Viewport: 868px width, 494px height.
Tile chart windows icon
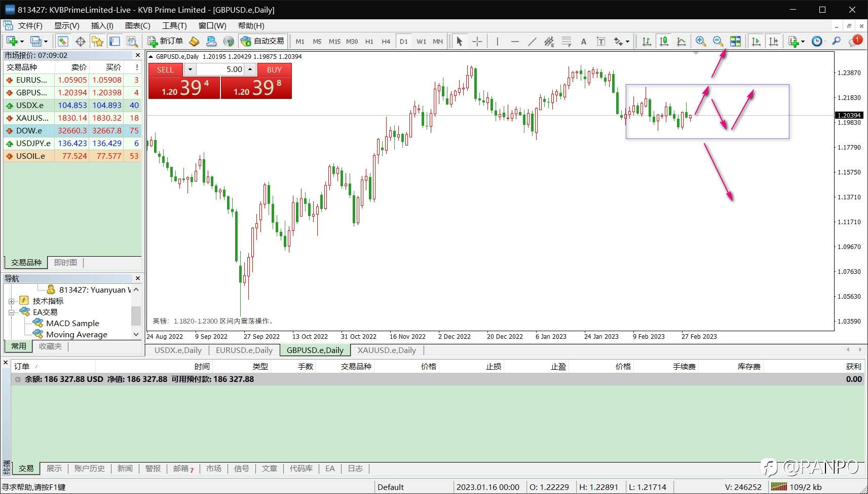[735, 41]
